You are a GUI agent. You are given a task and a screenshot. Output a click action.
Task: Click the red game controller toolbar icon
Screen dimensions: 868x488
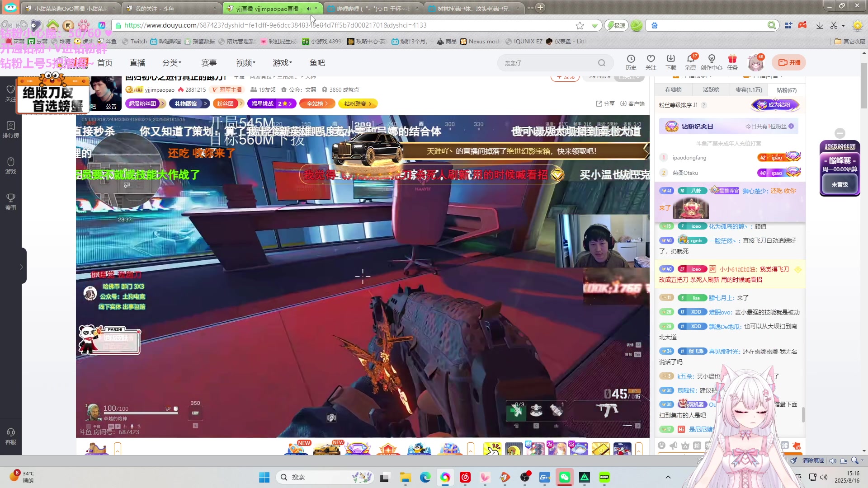(x=802, y=25)
